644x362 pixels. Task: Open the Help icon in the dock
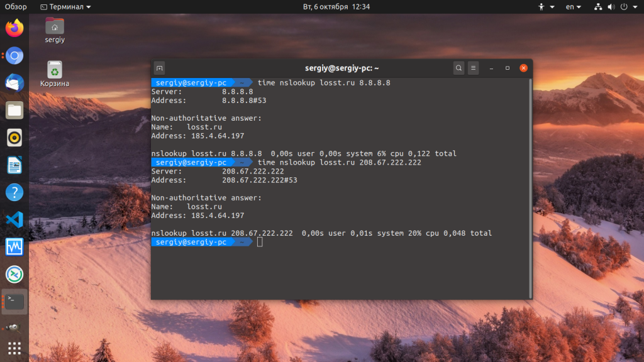click(x=14, y=192)
